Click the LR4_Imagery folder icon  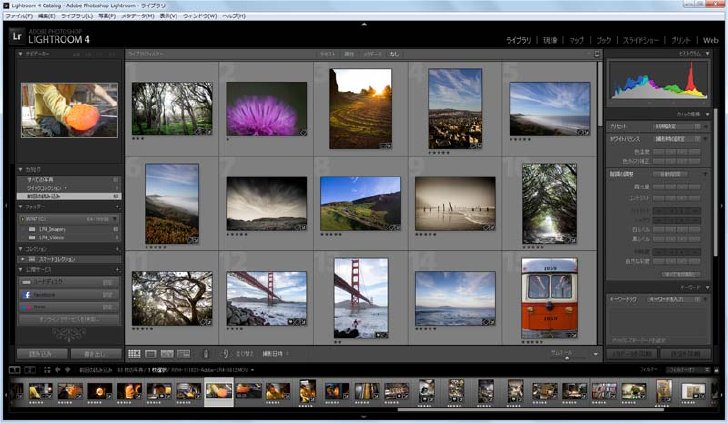pyautogui.click(x=32, y=229)
